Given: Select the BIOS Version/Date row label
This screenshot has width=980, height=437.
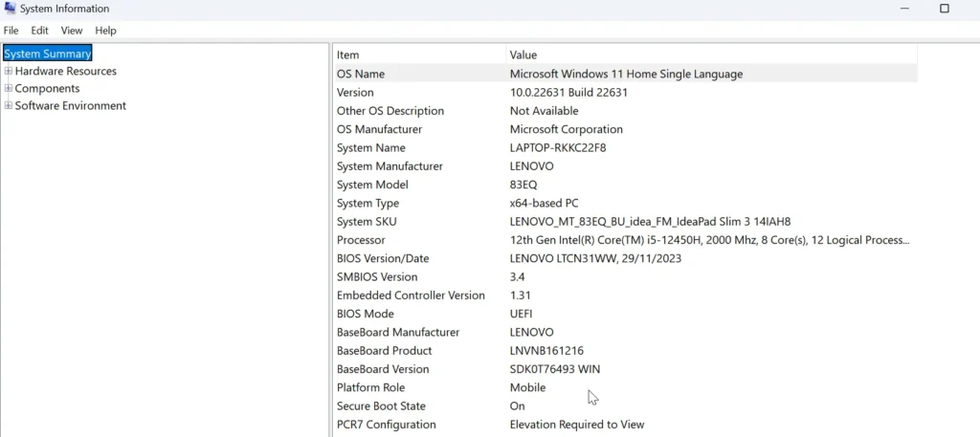Looking at the screenshot, I should click(x=383, y=258).
